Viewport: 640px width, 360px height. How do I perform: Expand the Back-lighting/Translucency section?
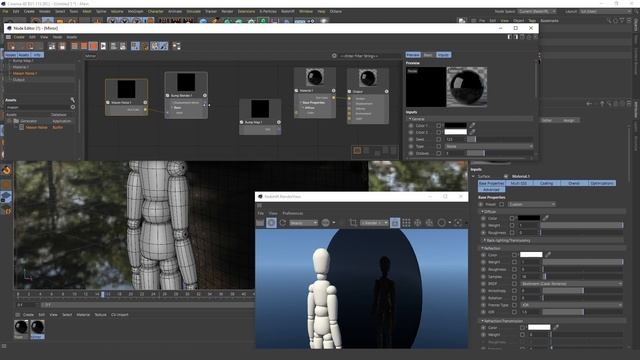pos(484,240)
